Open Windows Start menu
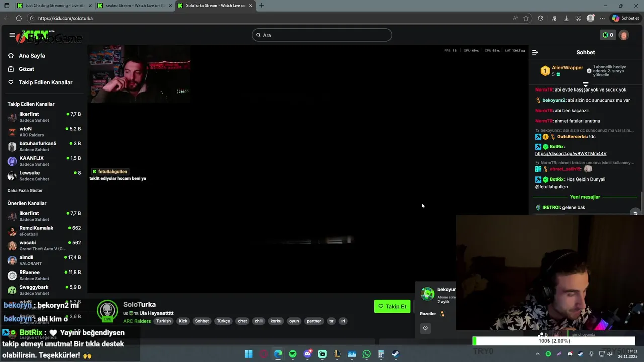The height and width of the screenshot is (362, 644). point(248,354)
